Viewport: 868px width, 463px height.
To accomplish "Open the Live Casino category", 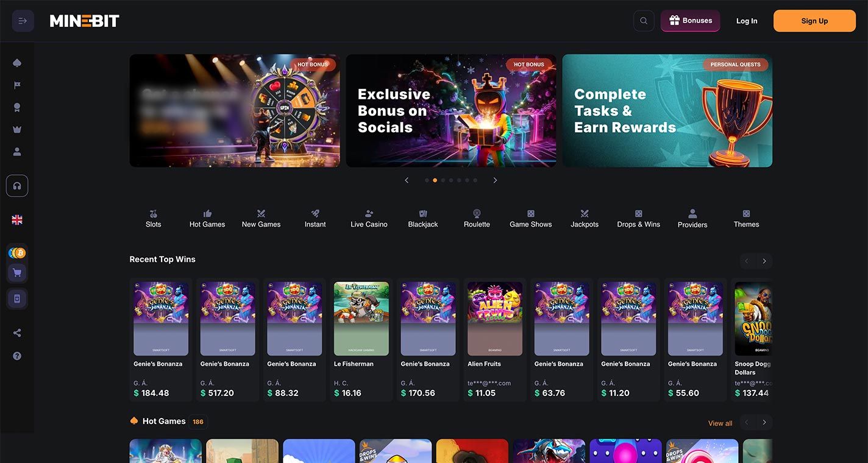I will tap(369, 219).
